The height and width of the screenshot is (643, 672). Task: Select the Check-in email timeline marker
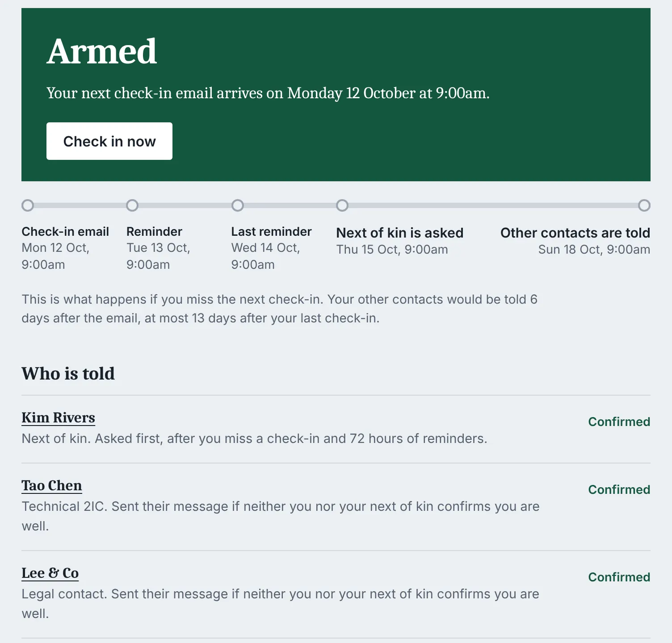click(28, 205)
